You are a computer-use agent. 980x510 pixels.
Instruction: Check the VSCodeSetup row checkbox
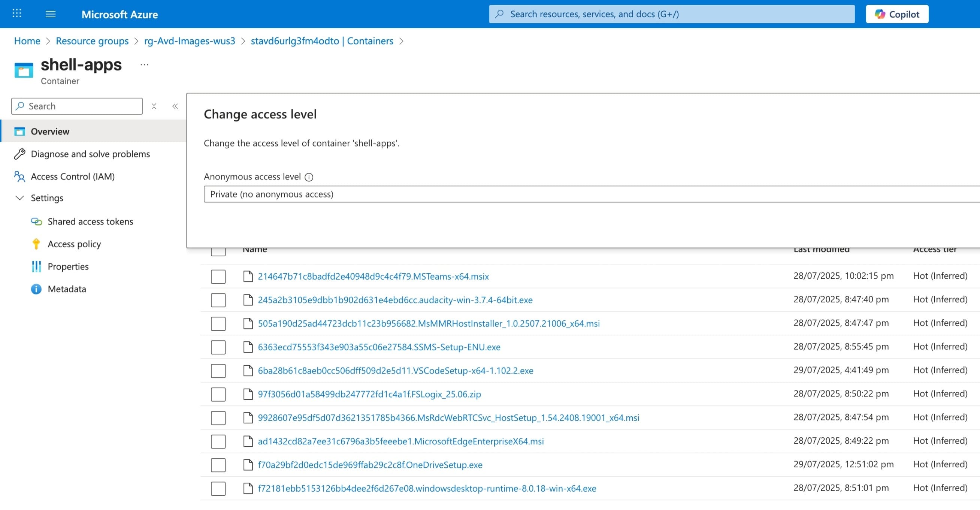218,371
